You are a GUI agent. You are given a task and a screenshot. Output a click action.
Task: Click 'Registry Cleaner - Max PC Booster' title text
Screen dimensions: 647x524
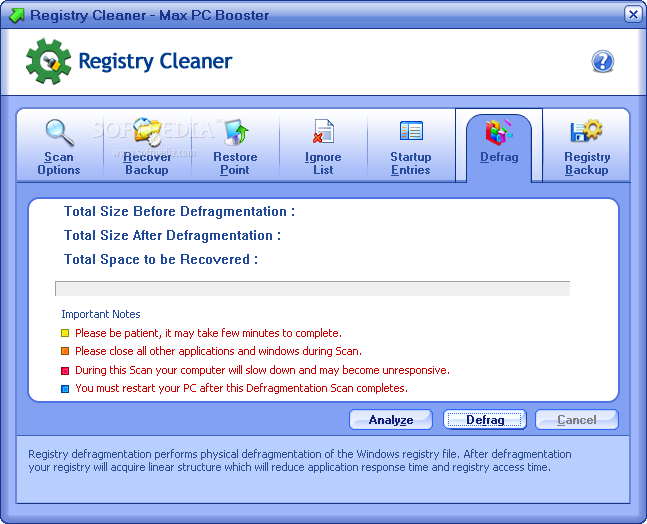pyautogui.click(x=150, y=15)
